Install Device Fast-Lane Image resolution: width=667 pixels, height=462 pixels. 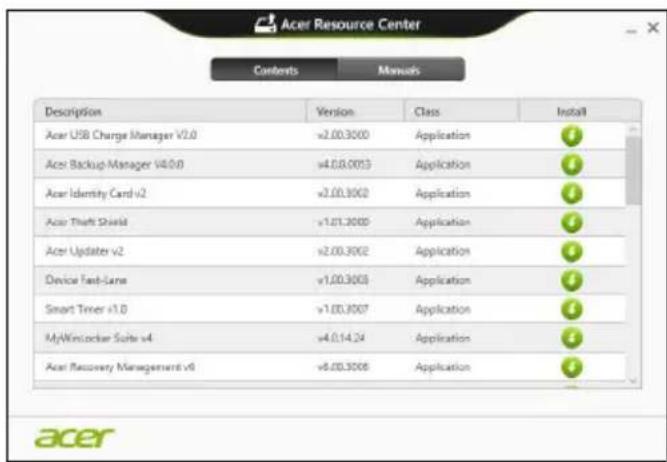572,280
